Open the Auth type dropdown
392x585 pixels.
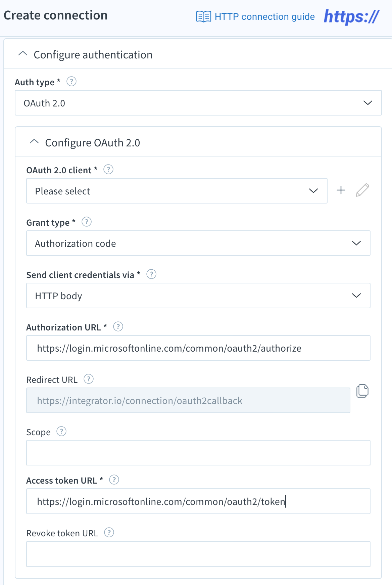coord(198,103)
